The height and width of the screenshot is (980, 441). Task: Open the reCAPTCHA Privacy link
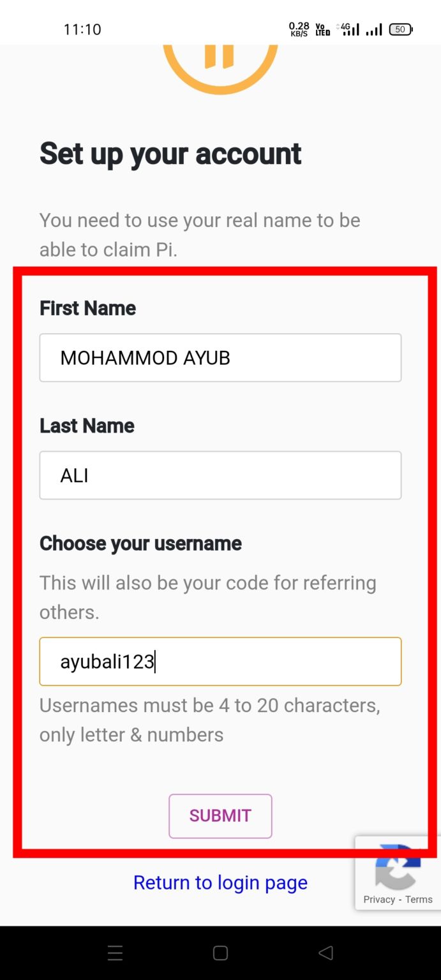(379, 900)
